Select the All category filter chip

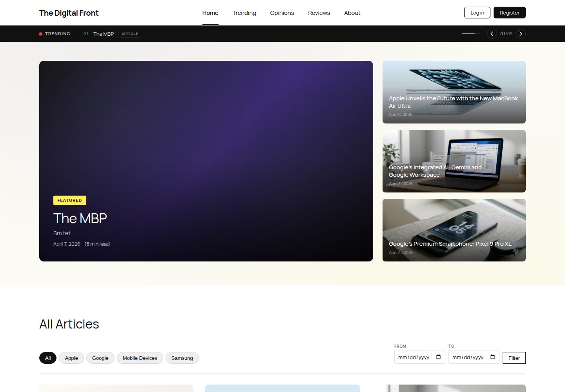pyautogui.click(x=48, y=358)
